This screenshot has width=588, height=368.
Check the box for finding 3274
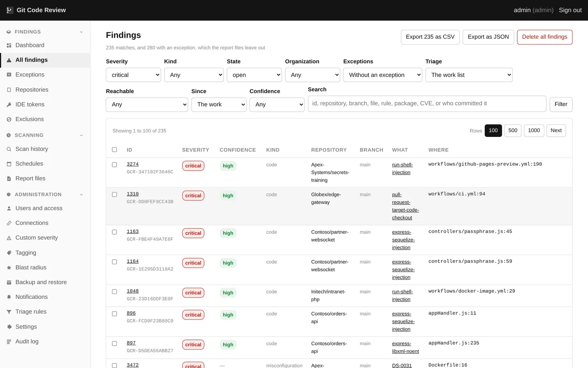[114, 165]
